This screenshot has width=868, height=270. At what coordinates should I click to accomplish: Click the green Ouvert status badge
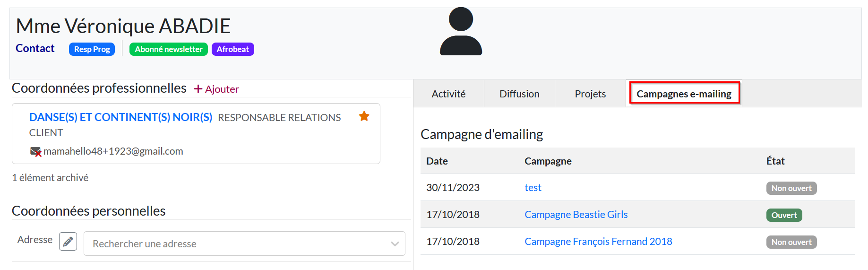tap(784, 215)
